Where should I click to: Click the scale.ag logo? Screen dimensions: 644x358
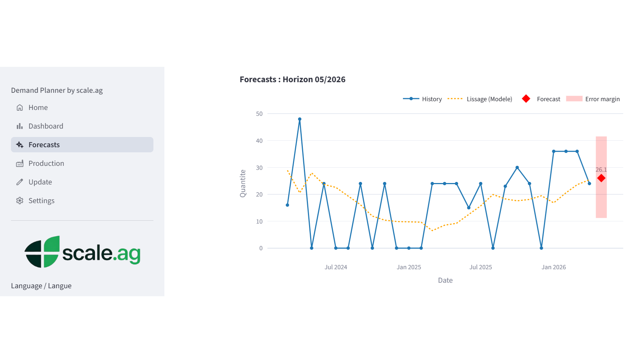(83, 252)
